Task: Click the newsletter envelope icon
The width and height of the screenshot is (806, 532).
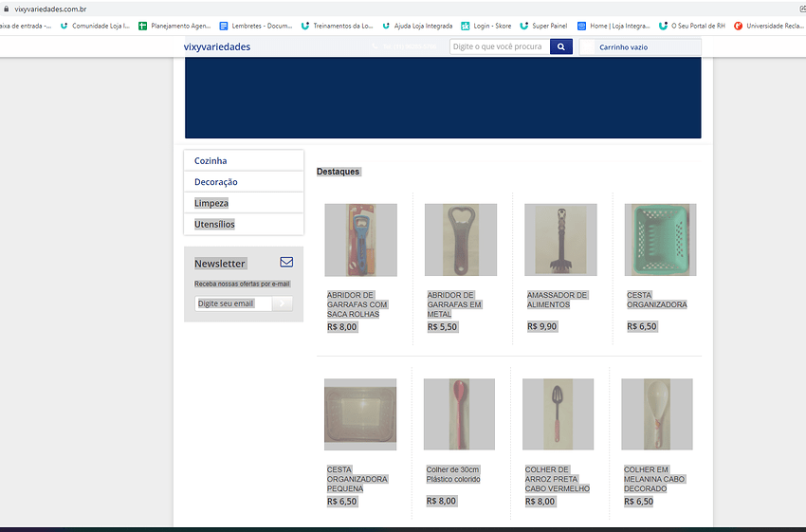Action: [286, 262]
